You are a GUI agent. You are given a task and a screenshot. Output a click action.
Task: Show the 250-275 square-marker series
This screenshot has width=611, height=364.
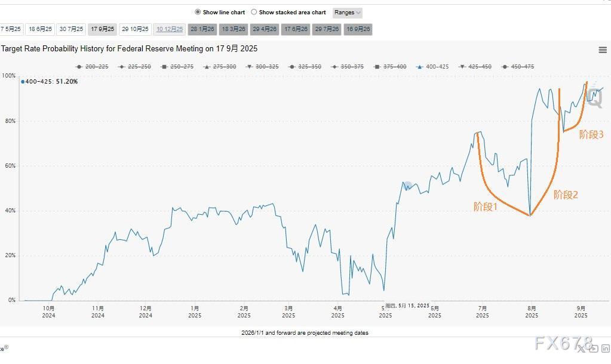click(x=177, y=67)
